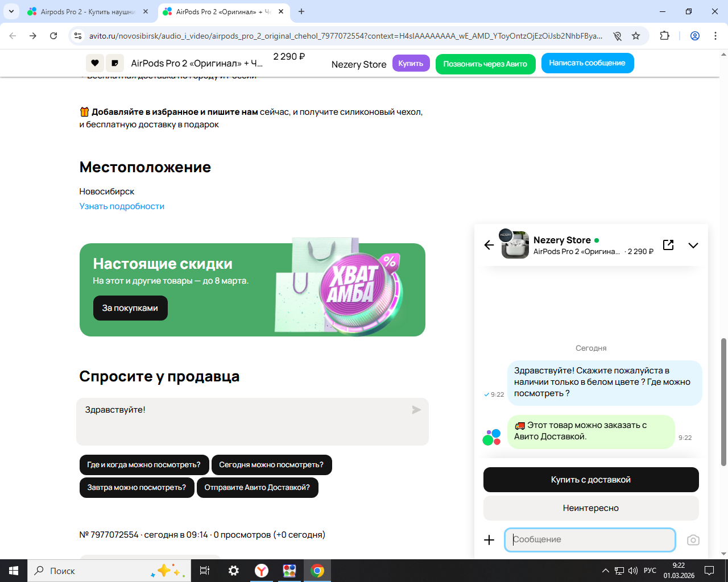Image resolution: width=728 pixels, height=582 pixels.
Task: Open the network icon in system tray
Action: (619, 571)
